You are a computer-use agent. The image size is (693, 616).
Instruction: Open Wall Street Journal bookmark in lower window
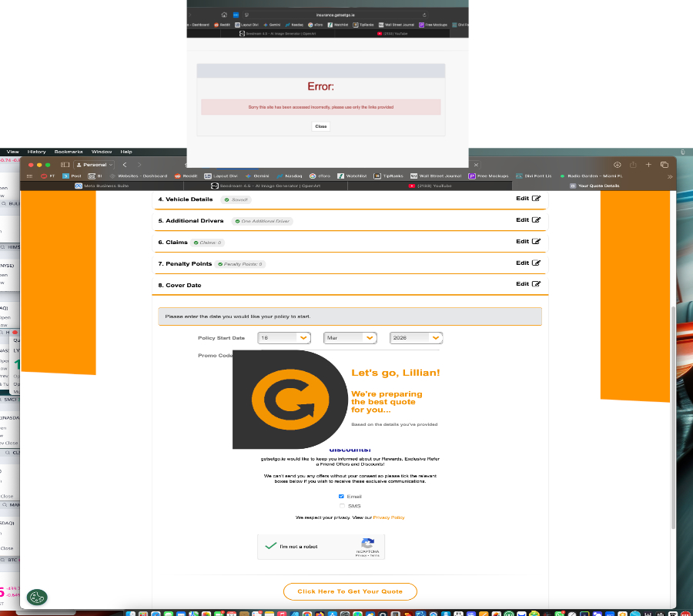[x=436, y=176]
